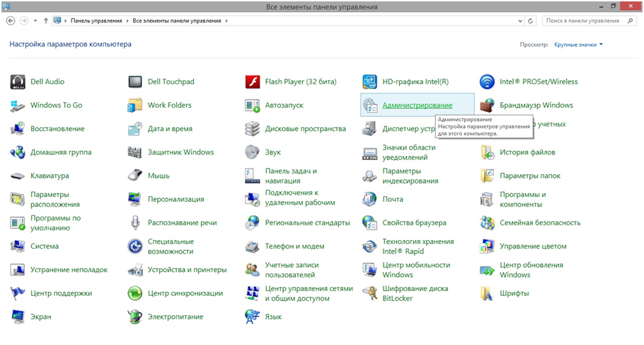Open the Защитник Windows icon
Image resolution: width=644 pixels, height=345 pixels.
pos(135,152)
